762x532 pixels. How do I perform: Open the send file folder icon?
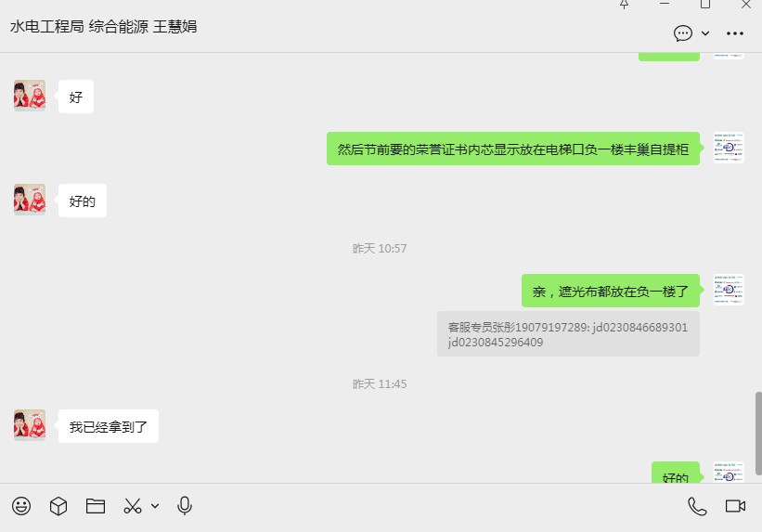pos(96,506)
